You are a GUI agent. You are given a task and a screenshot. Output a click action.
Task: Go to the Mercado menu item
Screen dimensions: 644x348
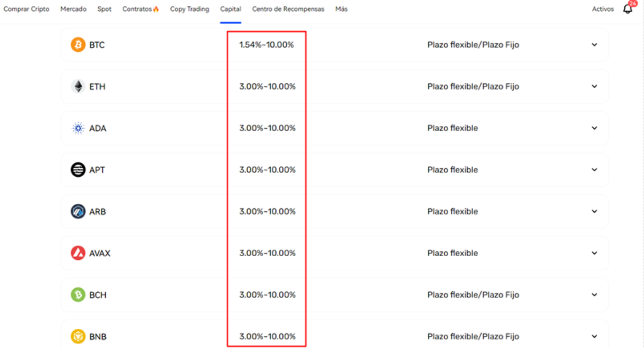click(x=73, y=9)
